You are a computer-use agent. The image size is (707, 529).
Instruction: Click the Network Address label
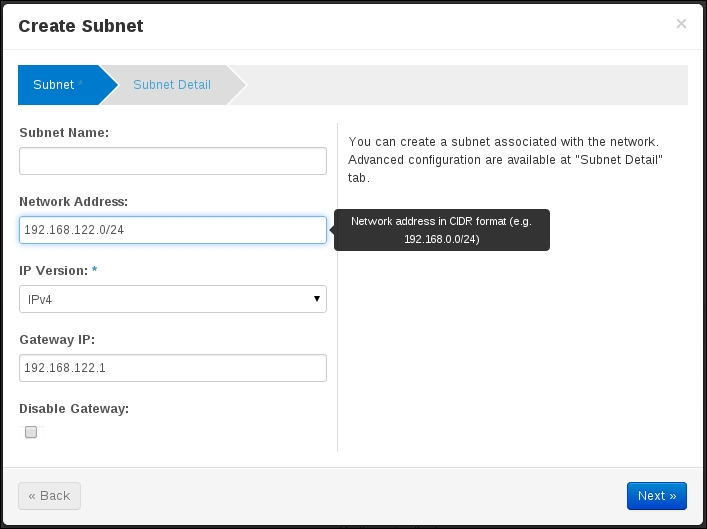coord(73,202)
